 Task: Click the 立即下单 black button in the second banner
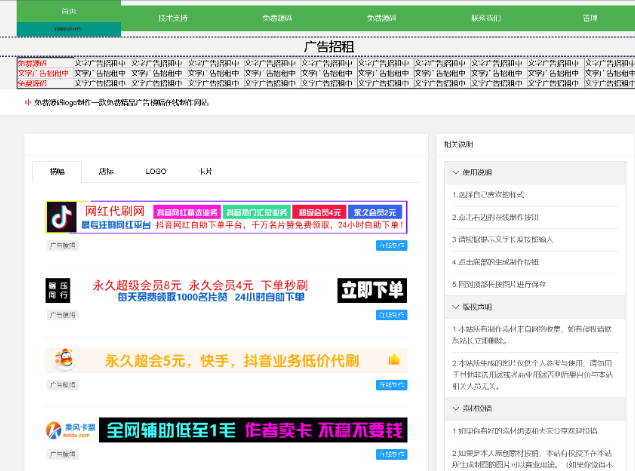[372, 290]
